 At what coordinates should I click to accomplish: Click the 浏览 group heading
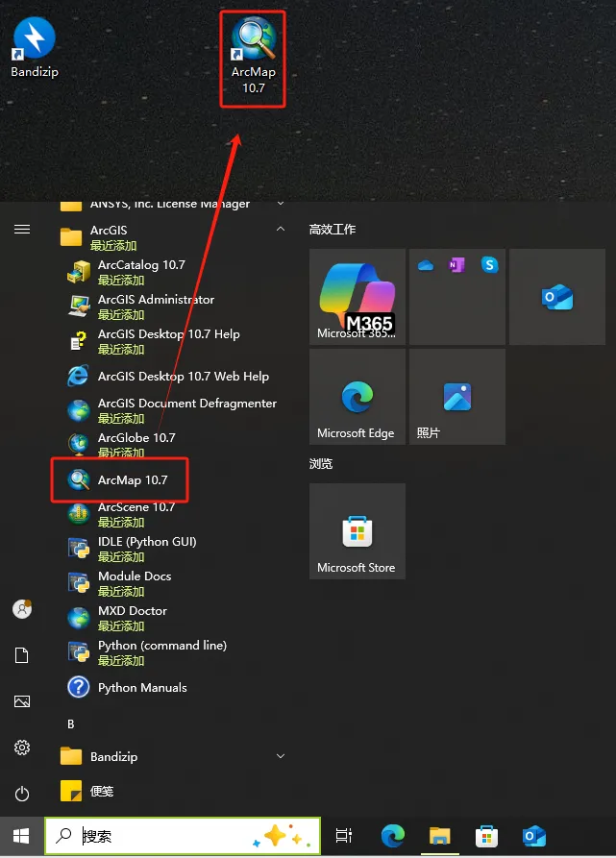(x=321, y=463)
